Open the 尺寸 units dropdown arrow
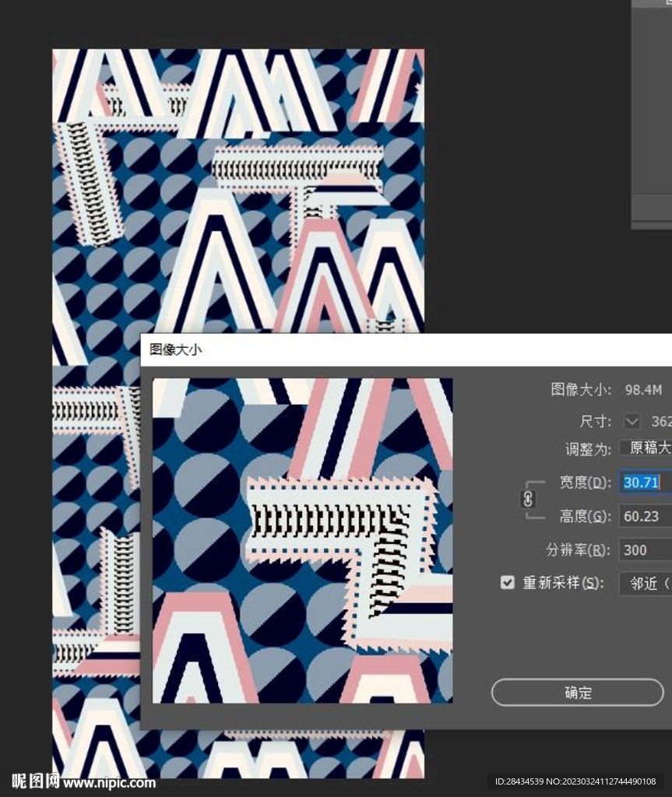The height and width of the screenshot is (797, 672). coord(632,421)
